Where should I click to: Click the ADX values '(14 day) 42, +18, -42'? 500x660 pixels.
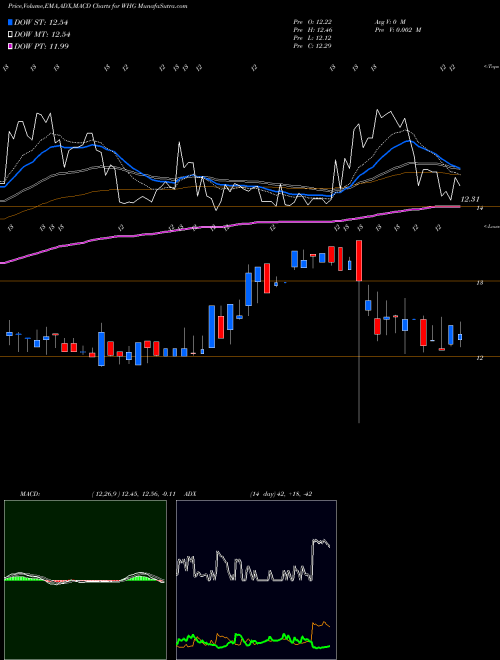(x=281, y=494)
